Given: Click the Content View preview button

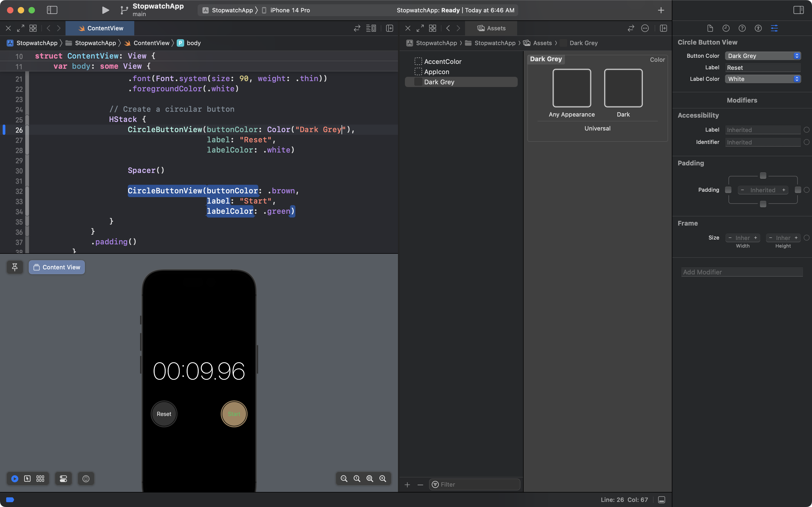Looking at the screenshot, I should [57, 267].
